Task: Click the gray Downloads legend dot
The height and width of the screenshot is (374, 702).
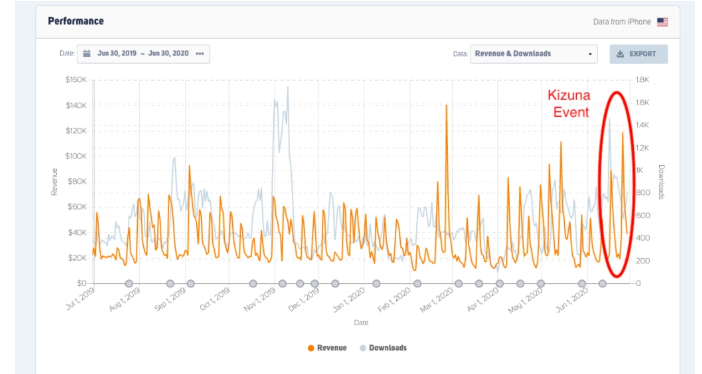Action: pos(363,348)
